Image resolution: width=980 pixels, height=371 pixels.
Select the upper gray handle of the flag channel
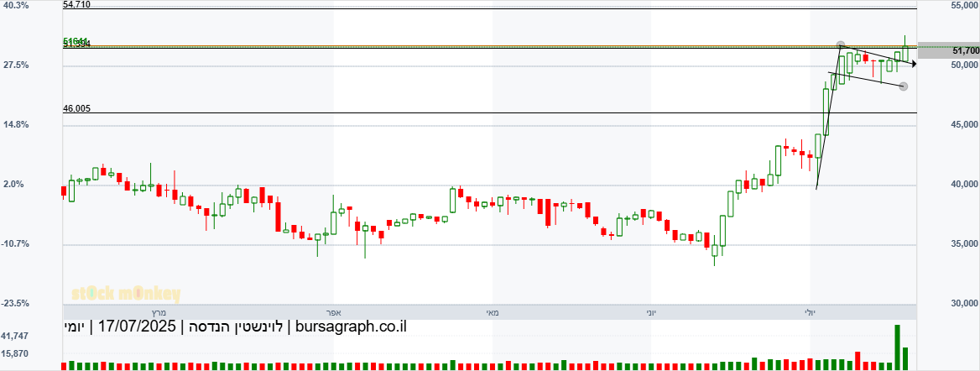coord(842,45)
